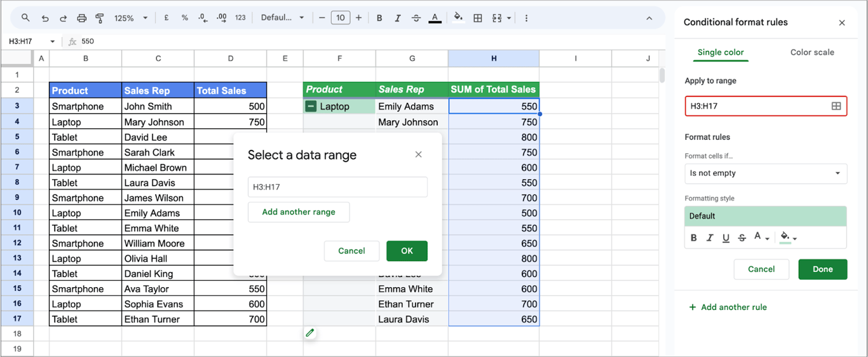Click the Apply to range H3:H17 field
The height and width of the screenshot is (357, 868).
766,106
